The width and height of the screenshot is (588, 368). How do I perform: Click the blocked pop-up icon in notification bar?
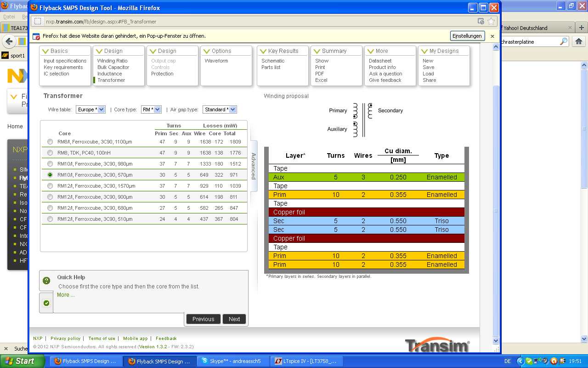[36, 36]
